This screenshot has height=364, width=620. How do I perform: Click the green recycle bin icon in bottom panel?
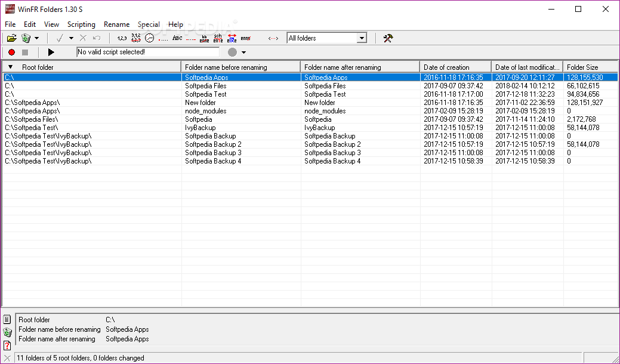7,332
